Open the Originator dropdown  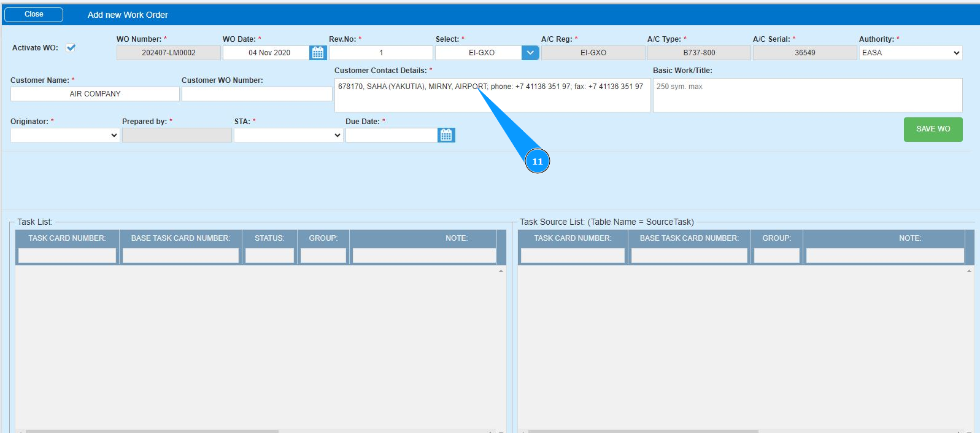pyautogui.click(x=65, y=135)
